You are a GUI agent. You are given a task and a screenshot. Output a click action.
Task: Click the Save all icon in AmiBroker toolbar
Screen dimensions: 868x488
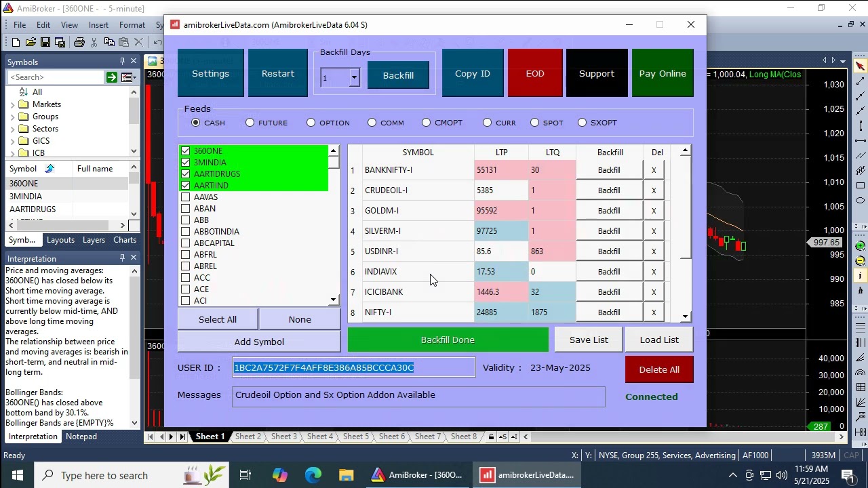60,43
